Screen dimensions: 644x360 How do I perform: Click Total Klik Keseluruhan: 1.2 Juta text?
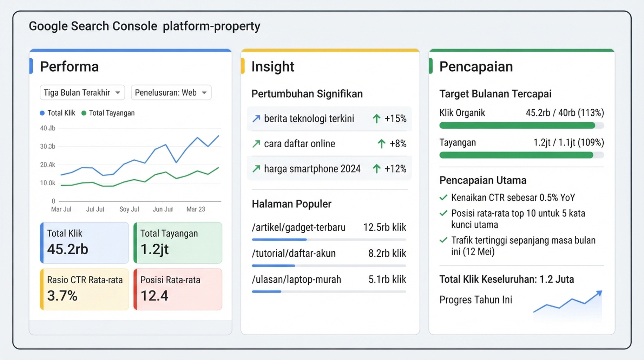click(507, 279)
